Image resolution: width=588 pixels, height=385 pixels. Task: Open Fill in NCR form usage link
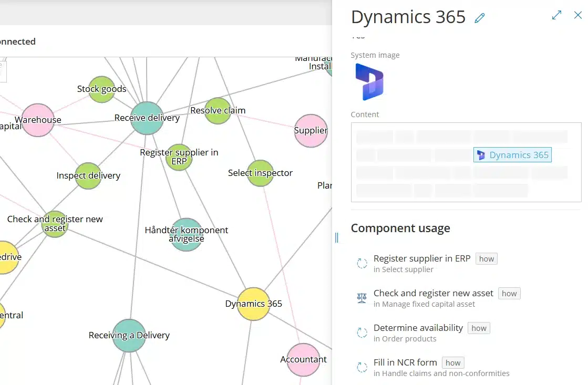click(405, 362)
